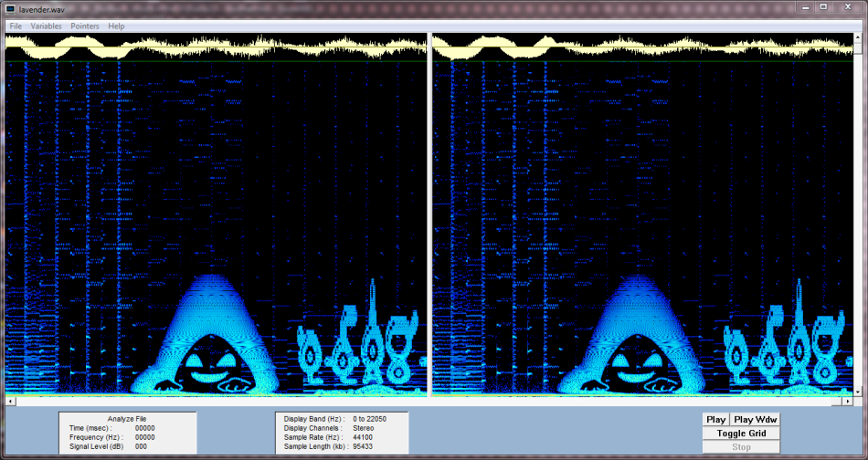Screen dimensions: 868x460
Task: Click the lavender.wav application title icon
Action: click(x=10, y=9)
